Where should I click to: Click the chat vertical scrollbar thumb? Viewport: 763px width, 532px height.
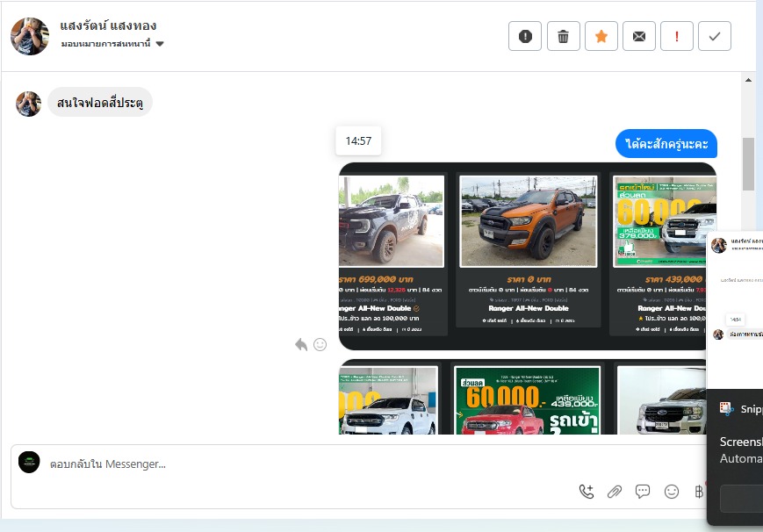748,164
